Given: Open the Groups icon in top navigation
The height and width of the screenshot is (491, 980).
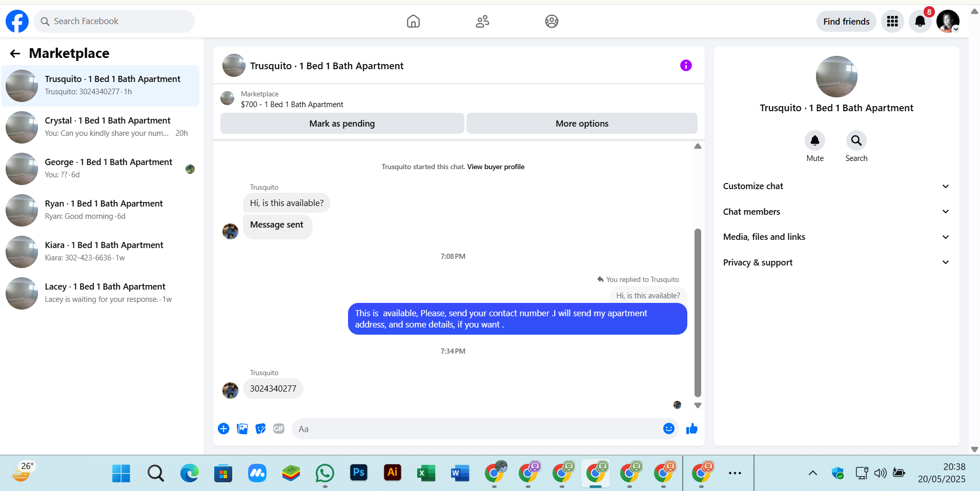Looking at the screenshot, I should 552,21.
